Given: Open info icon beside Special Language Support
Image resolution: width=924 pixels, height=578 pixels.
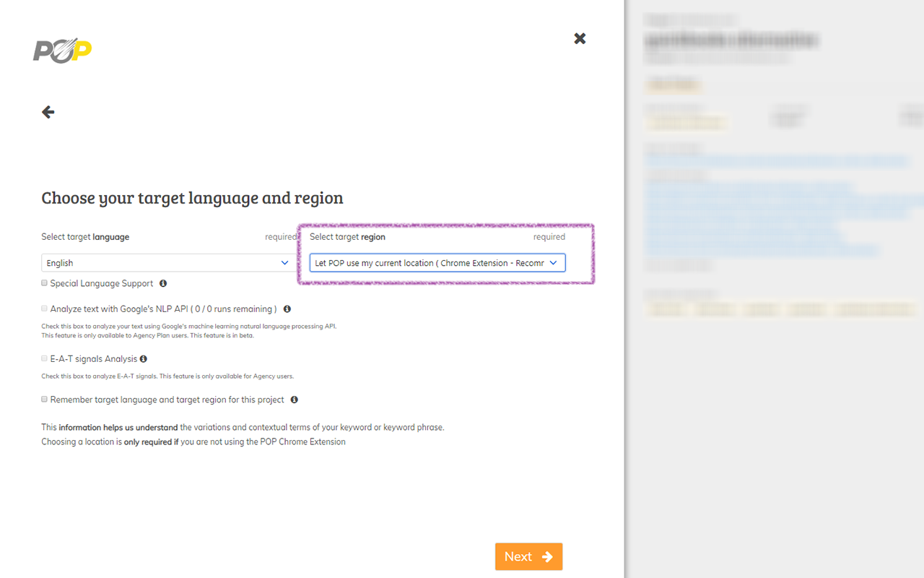Looking at the screenshot, I should point(163,283).
